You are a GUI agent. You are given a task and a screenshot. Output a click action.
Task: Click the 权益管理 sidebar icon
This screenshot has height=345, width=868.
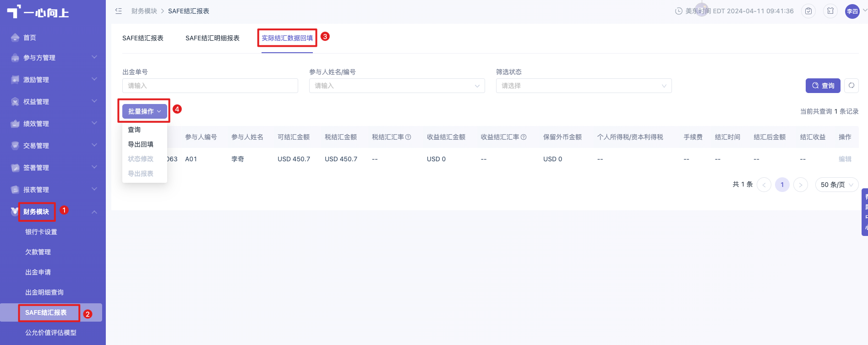click(x=15, y=102)
